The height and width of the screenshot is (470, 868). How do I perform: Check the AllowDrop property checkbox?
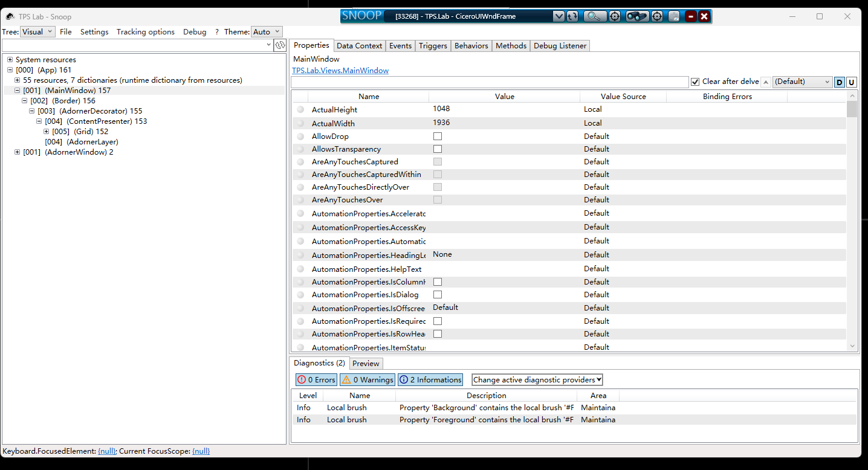[438, 137]
